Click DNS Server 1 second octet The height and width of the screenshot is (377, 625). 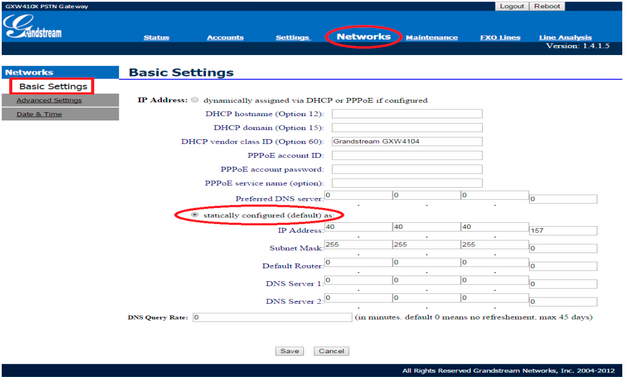426,280
